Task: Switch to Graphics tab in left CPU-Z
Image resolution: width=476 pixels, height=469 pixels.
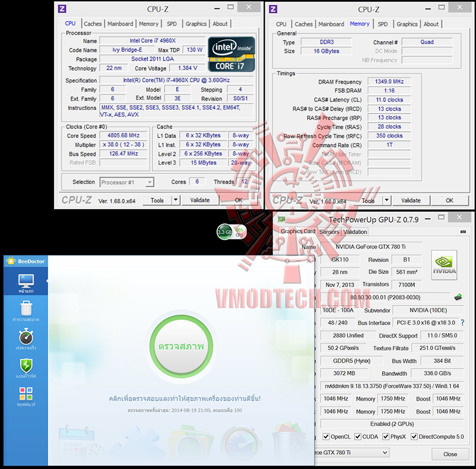Action: click(196, 24)
